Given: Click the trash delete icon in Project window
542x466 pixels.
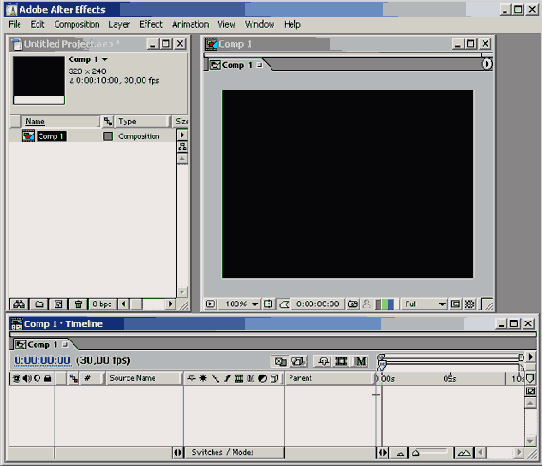Looking at the screenshot, I should tap(78, 304).
